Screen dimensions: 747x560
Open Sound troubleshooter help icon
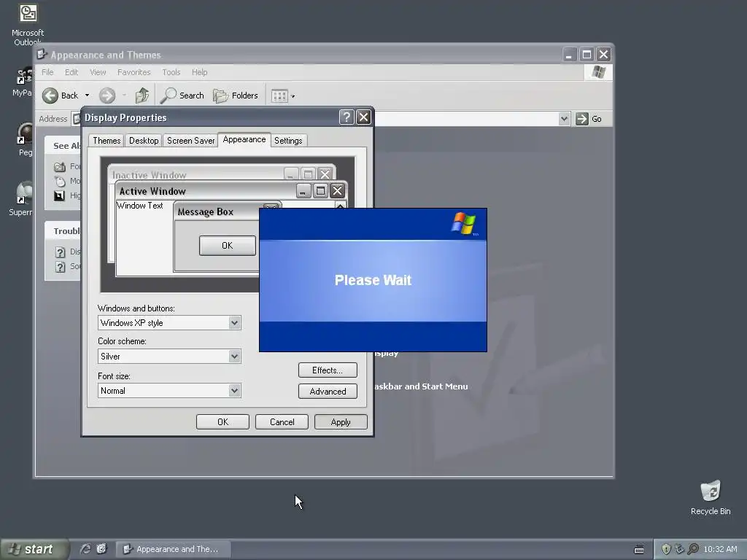(x=60, y=267)
